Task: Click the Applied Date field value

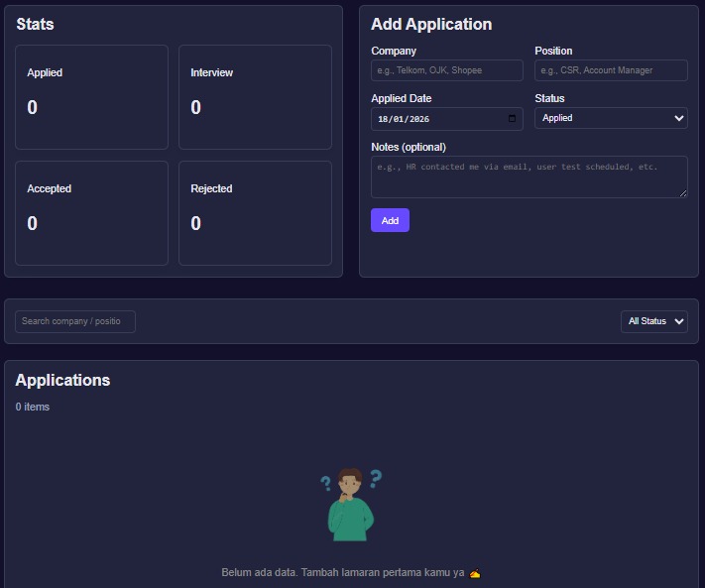Action: [404, 119]
